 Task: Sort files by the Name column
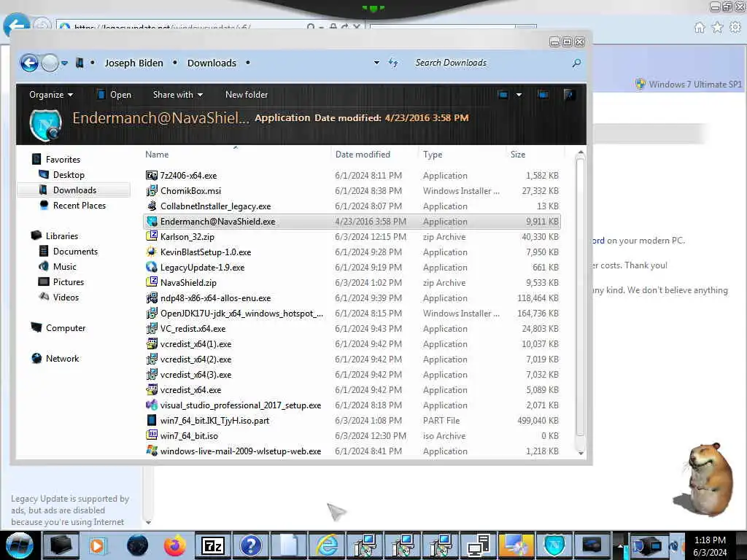(236, 155)
